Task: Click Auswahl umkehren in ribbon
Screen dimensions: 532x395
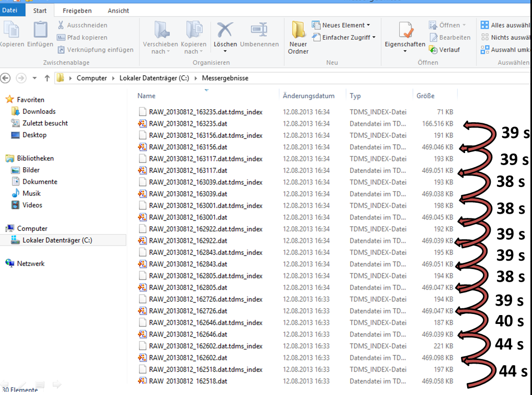Action: tap(505, 50)
